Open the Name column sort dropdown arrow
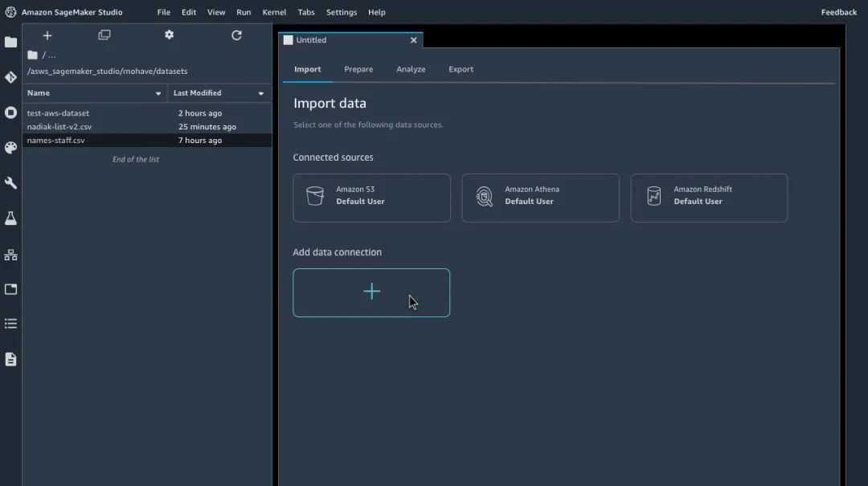The width and height of the screenshot is (868, 486). [158, 93]
